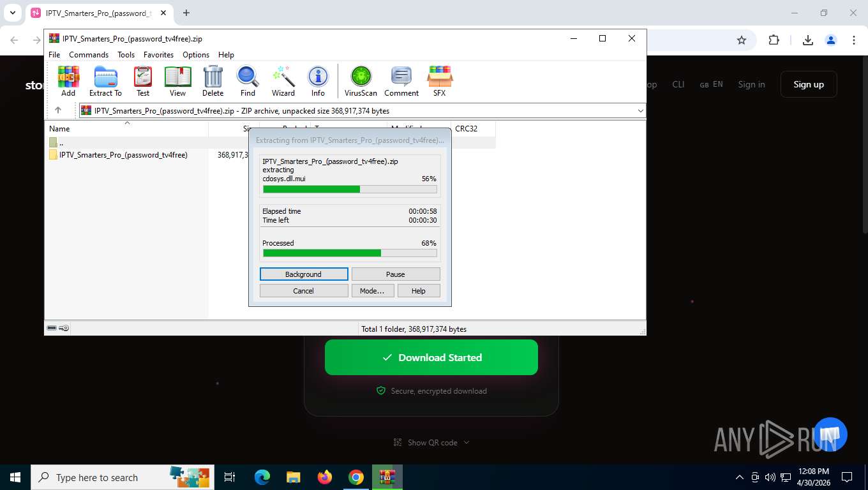Click the Test archive toolbar icon
This screenshot has width=868, height=490.
(143, 81)
